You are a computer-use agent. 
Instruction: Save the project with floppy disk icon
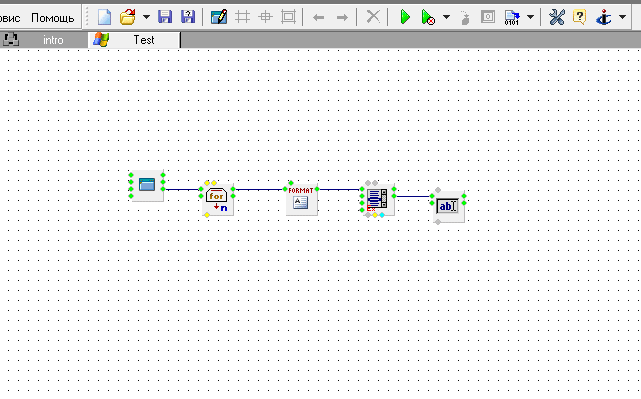(165, 17)
